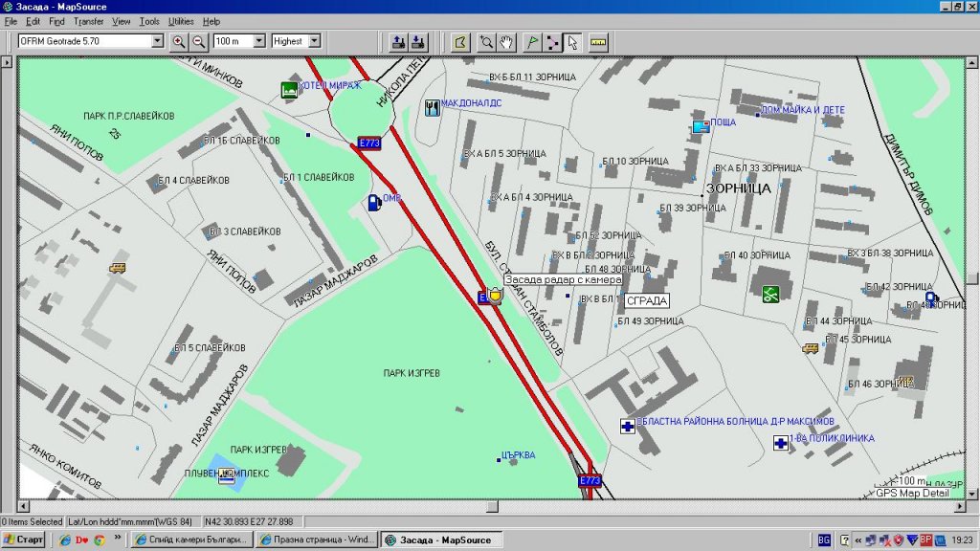Open the Tools menu
The height and width of the screenshot is (551, 980).
(x=148, y=21)
